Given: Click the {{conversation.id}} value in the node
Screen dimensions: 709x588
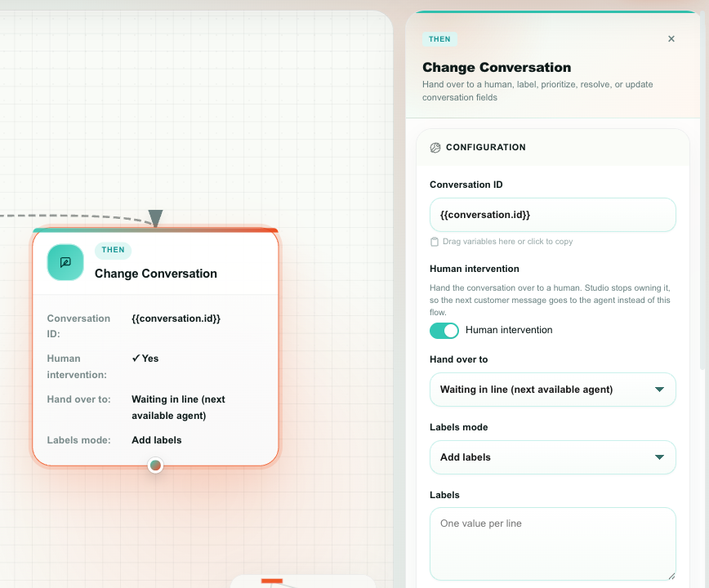Looking at the screenshot, I should pyautogui.click(x=176, y=318).
